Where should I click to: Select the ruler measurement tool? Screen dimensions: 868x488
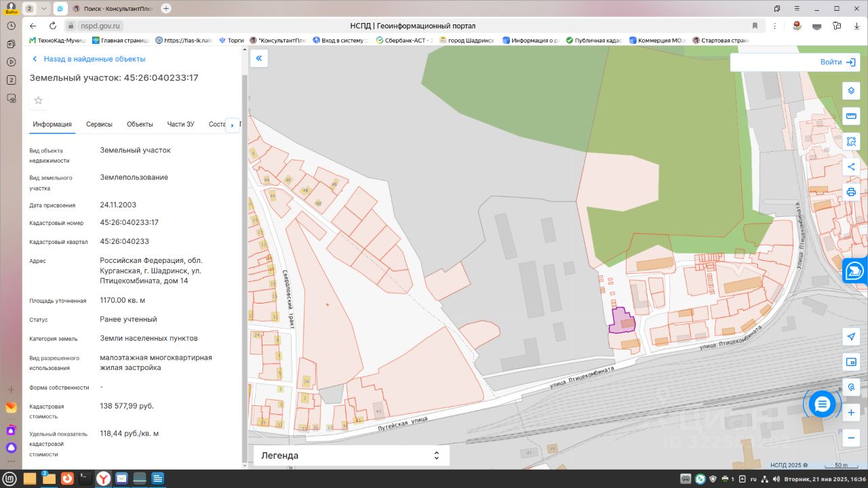tap(851, 116)
